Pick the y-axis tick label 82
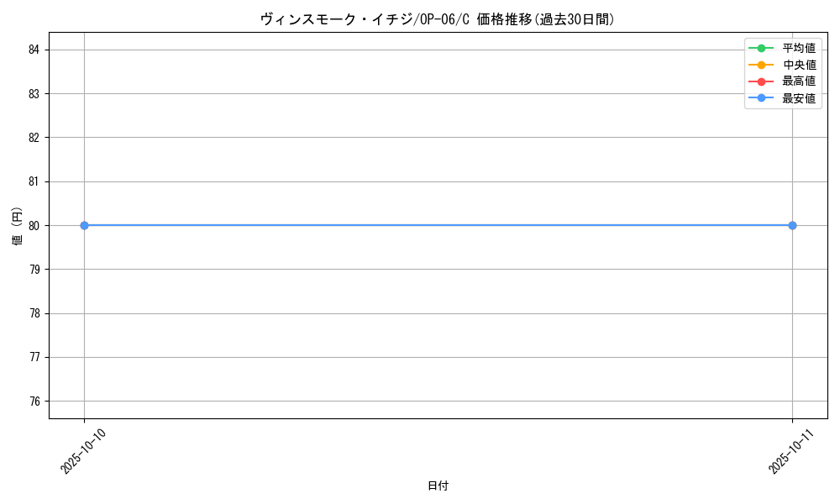Viewport: 840px width, 504px height. [x=34, y=138]
